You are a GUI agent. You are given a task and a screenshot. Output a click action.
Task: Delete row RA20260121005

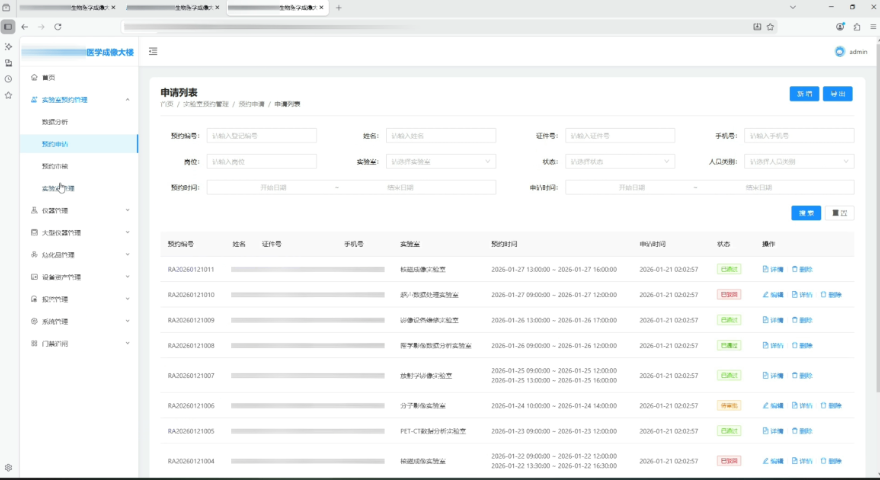click(x=802, y=431)
